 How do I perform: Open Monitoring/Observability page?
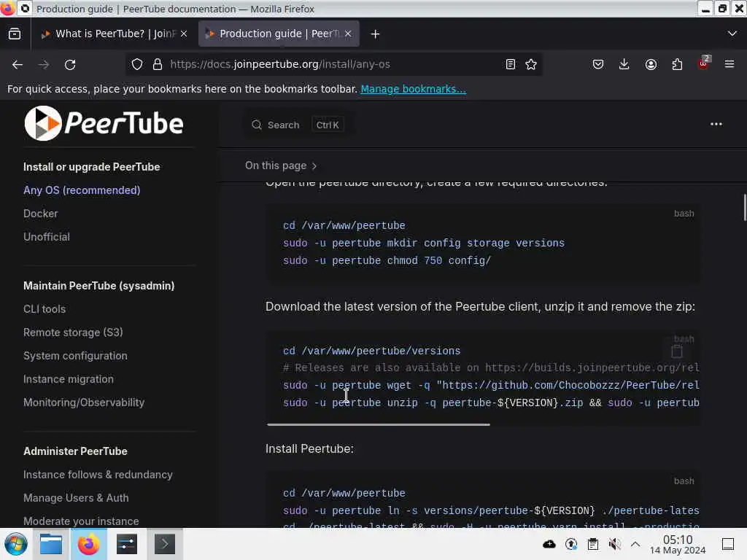click(84, 402)
